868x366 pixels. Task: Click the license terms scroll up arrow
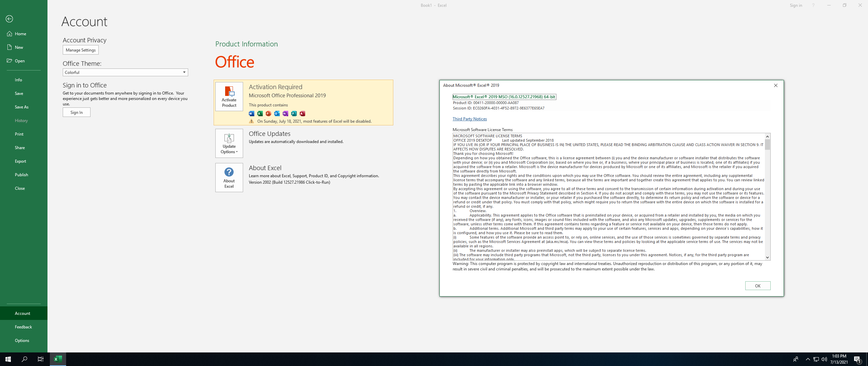[x=768, y=136]
